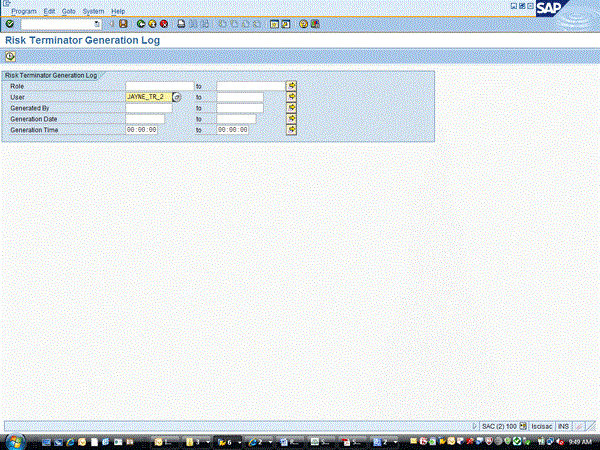Click the yellow Help question mark icon
This screenshot has height=450, width=600.
(303, 23)
